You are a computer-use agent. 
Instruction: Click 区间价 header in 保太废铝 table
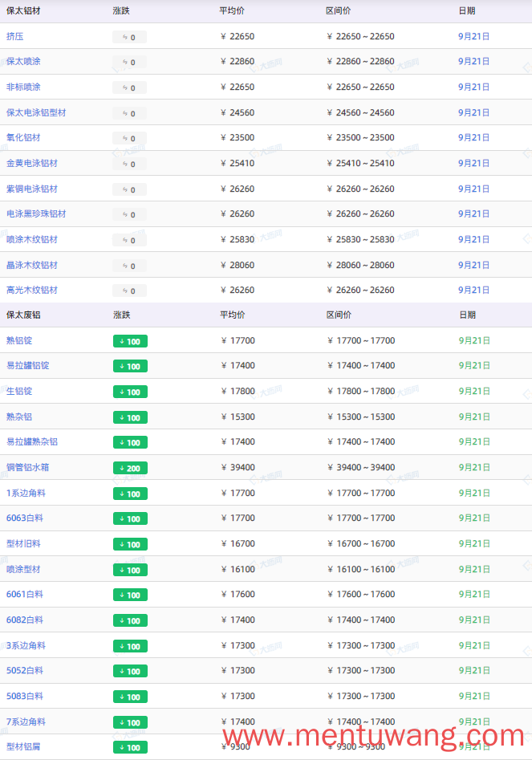(339, 315)
